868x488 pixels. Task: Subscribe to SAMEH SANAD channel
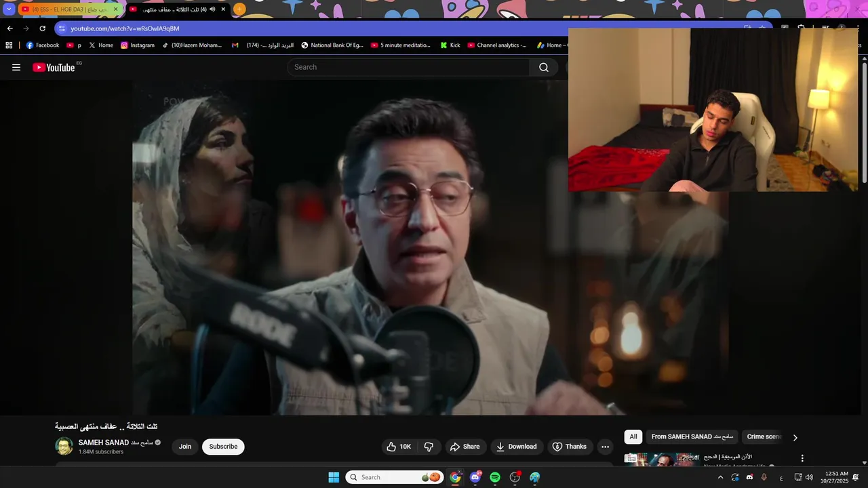point(223,447)
